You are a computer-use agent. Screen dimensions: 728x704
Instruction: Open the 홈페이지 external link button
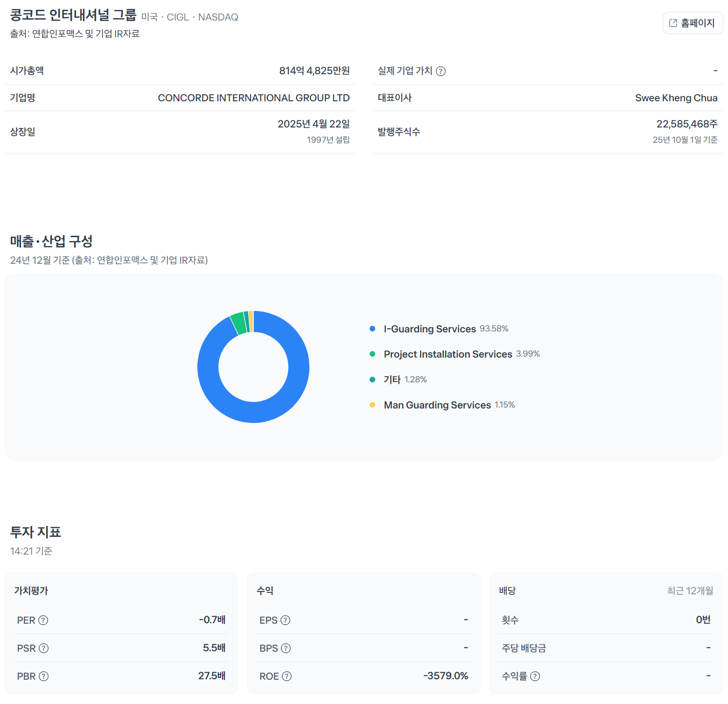(693, 23)
